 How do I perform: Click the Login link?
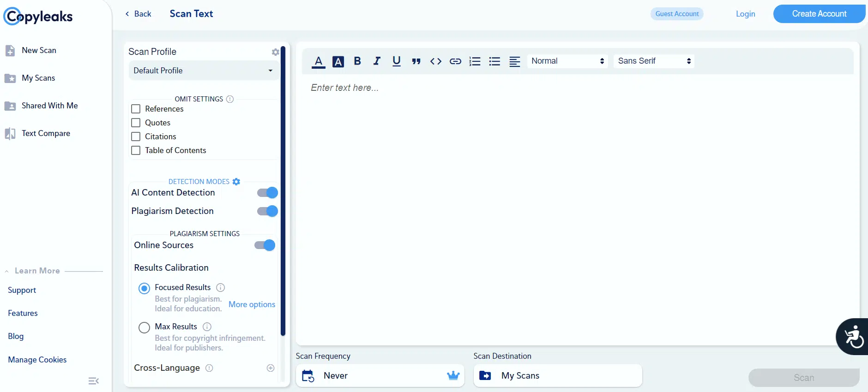click(745, 14)
